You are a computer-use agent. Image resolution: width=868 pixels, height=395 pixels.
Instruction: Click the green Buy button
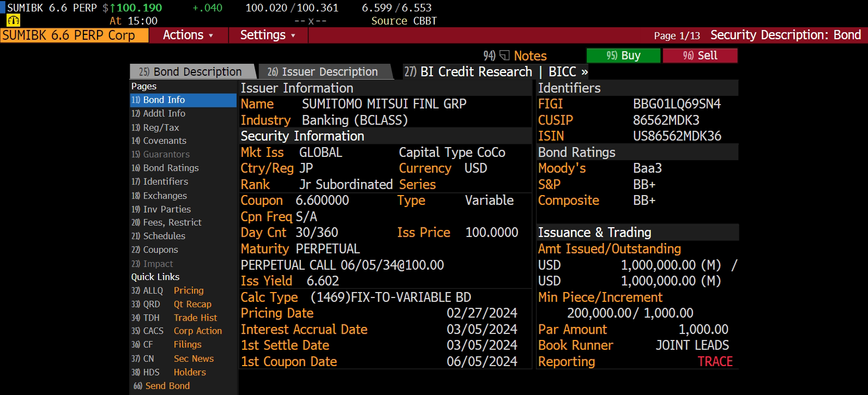coord(623,56)
